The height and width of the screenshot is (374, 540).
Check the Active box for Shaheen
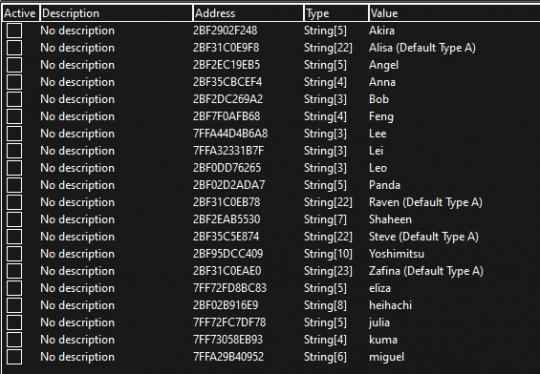click(14, 219)
